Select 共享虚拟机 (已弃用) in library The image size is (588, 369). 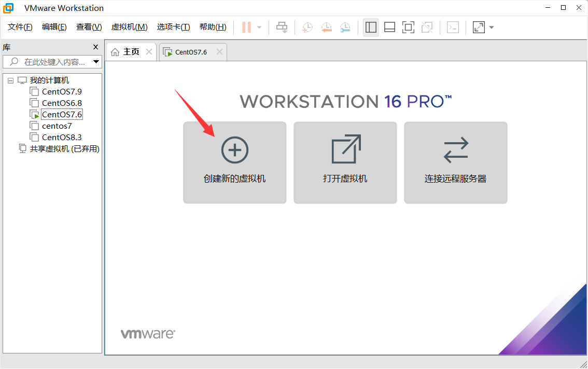[64, 148]
